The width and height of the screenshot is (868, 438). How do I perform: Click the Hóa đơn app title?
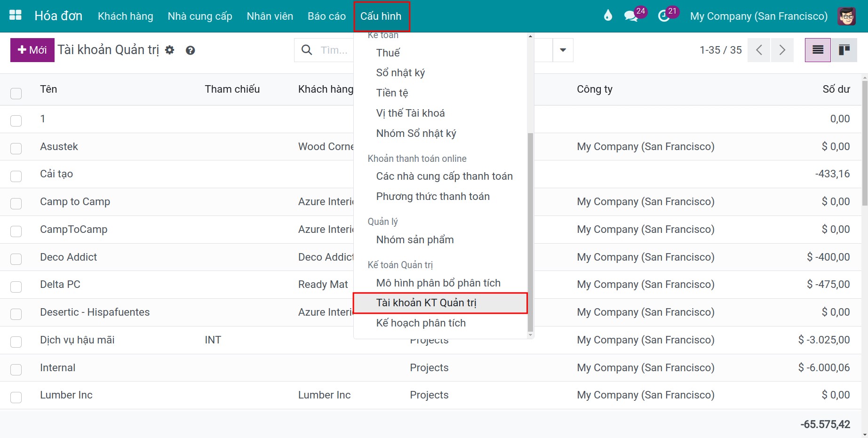[x=58, y=16]
